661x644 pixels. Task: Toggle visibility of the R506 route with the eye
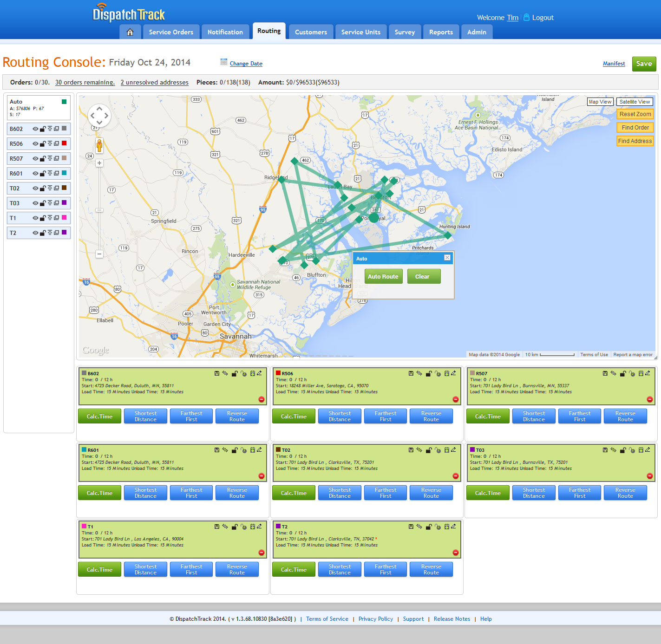(x=35, y=143)
